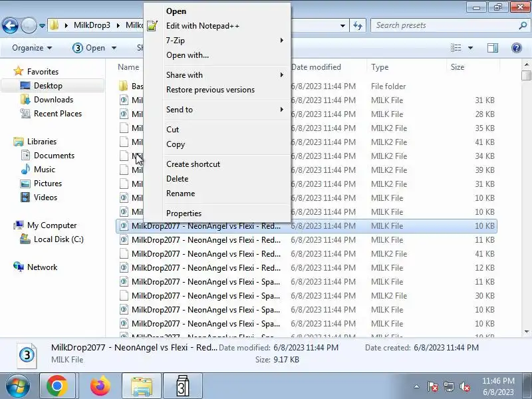
Task: Open Music library
Action: 44,170
